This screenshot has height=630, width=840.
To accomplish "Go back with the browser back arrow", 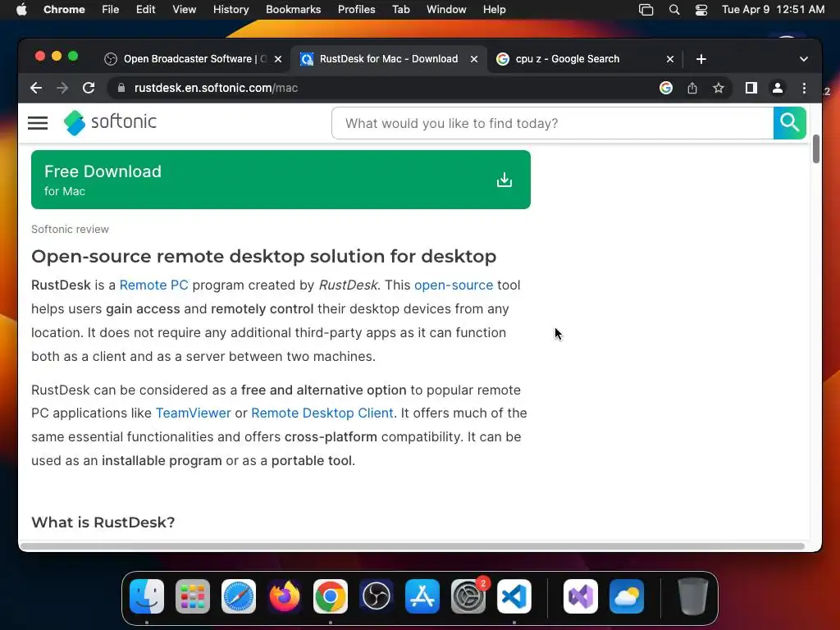I will tap(36, 88).
